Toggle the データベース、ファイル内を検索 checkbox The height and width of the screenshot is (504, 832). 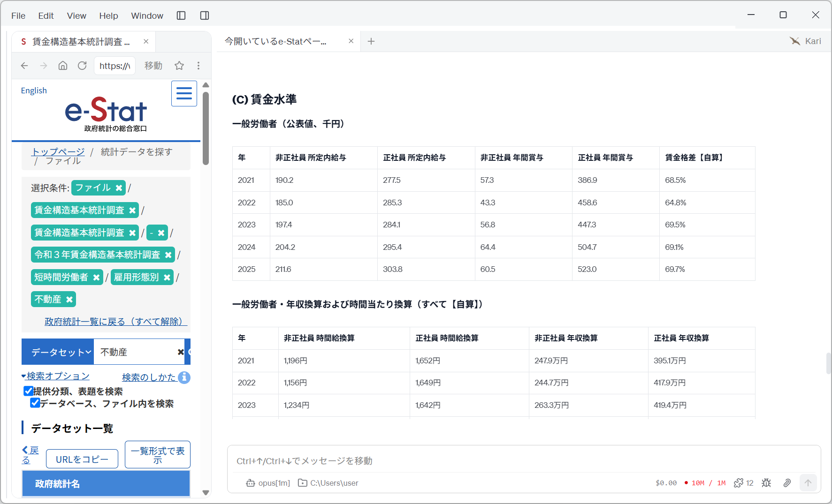[x=35, y=403]
